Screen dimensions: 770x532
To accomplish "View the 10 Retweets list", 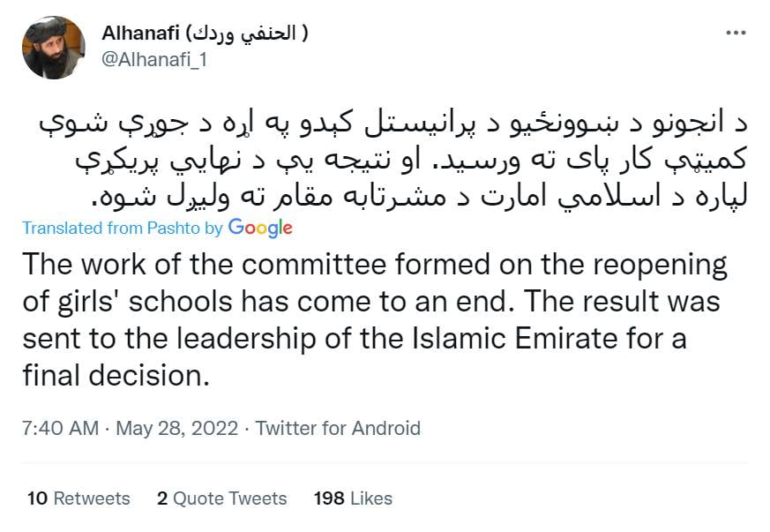I will pos(78,498).
